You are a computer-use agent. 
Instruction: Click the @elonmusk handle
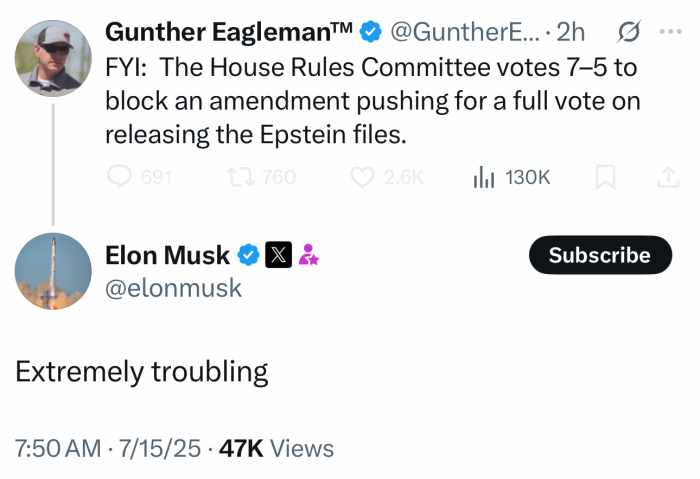(173, 288)
